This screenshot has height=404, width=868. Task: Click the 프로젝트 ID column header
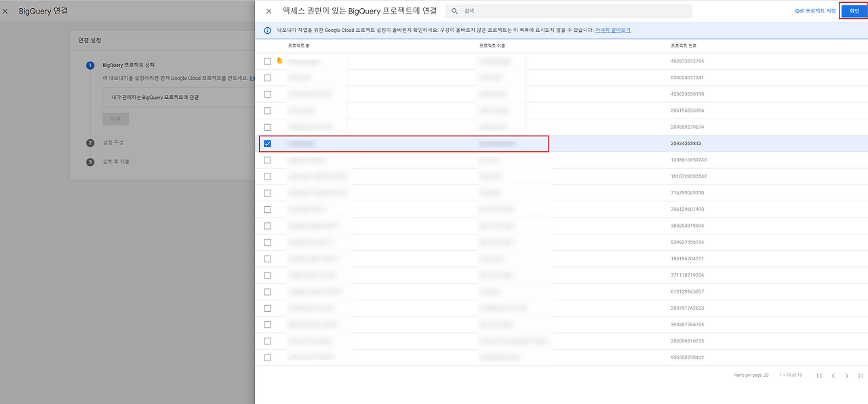point(298,45)
